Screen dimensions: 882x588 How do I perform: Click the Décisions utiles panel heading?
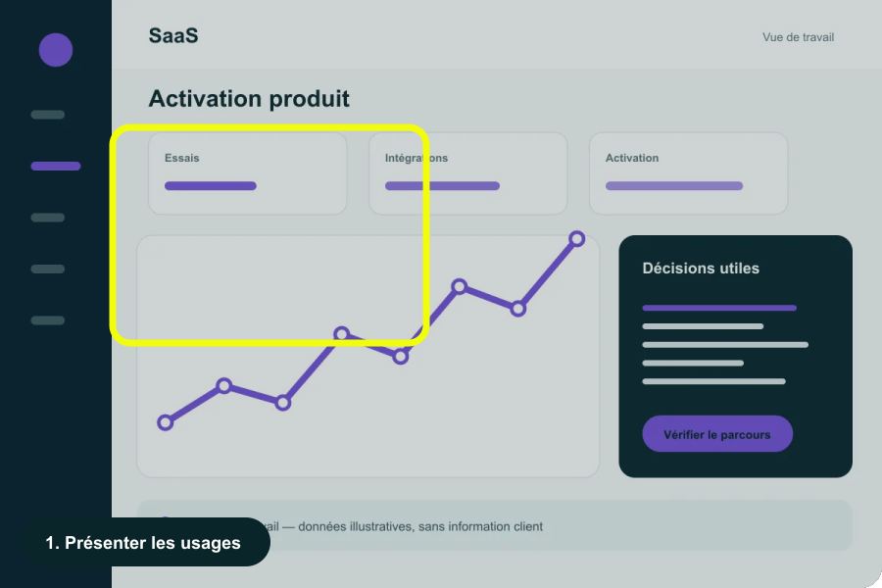(x=701, y=269)
